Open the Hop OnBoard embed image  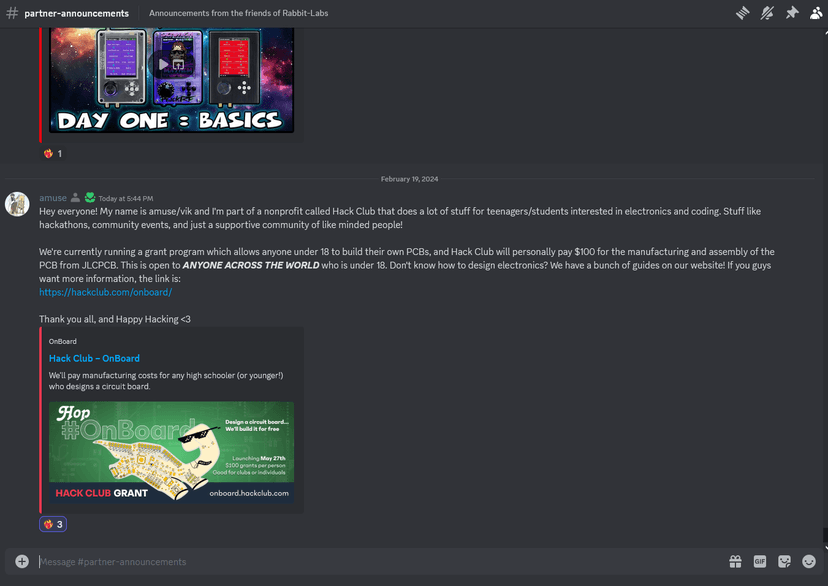click(172, 452)
